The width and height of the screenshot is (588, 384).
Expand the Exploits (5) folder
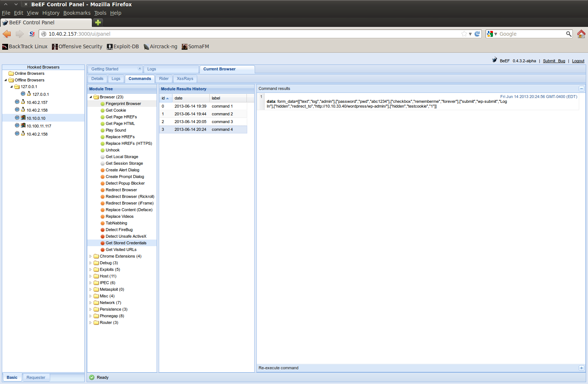click(x=91, y=270)
